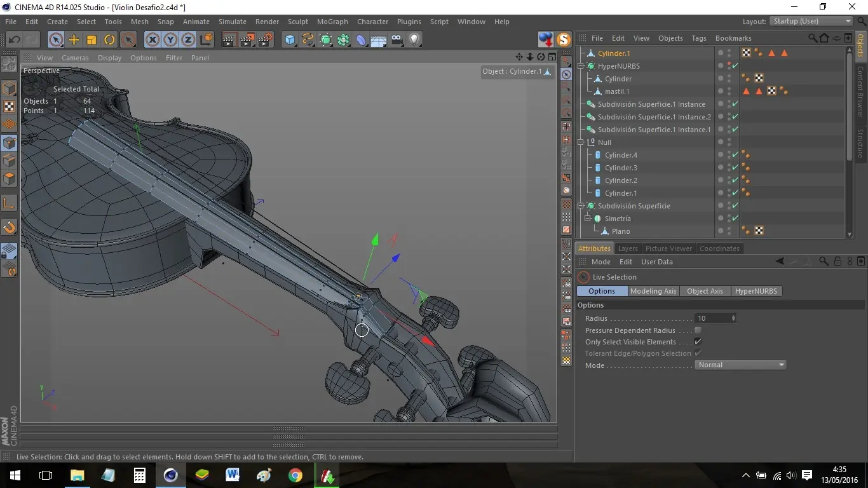Open Render Settings gear clapperboard icon

pyautogui.click(x=265, y=39)
